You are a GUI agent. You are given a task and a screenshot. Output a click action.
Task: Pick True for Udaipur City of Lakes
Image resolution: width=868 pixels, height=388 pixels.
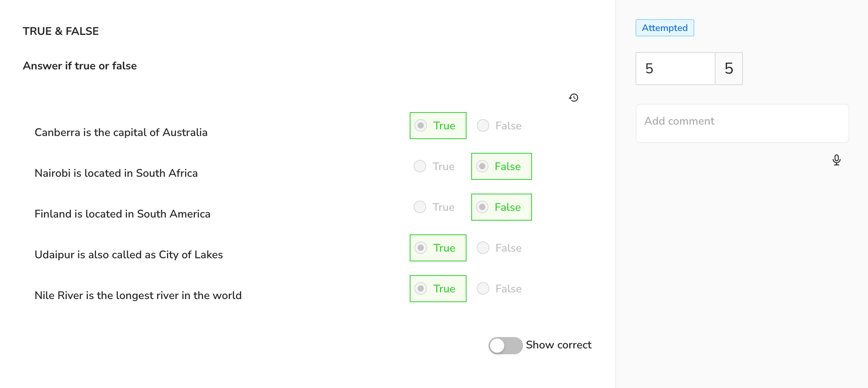[x=438, y=248]
